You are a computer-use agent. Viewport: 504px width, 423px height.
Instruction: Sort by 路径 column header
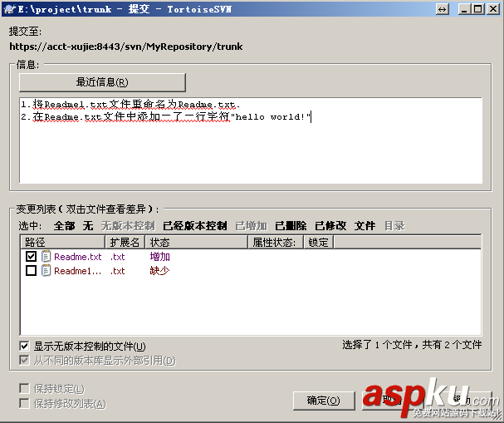tap(63, 242)
